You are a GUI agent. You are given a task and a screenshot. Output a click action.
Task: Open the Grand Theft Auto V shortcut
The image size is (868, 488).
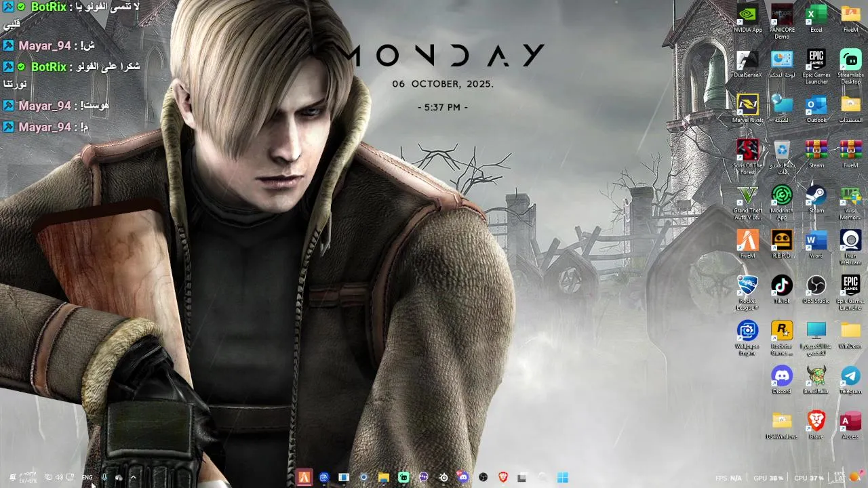pos(747,203)
